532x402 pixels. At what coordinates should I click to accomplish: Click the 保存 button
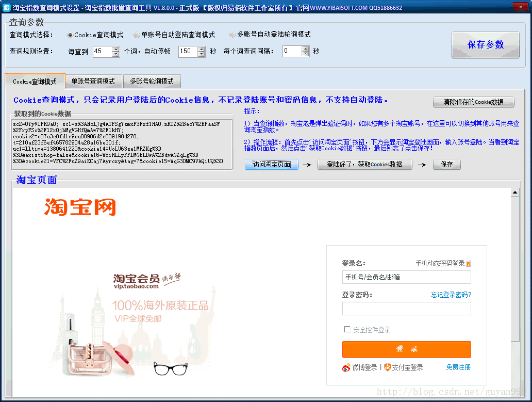446,164
